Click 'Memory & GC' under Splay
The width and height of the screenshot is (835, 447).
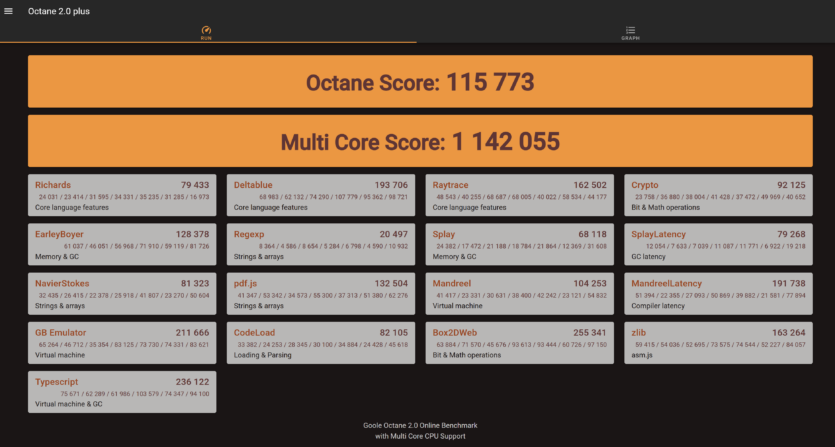(452, 257)
